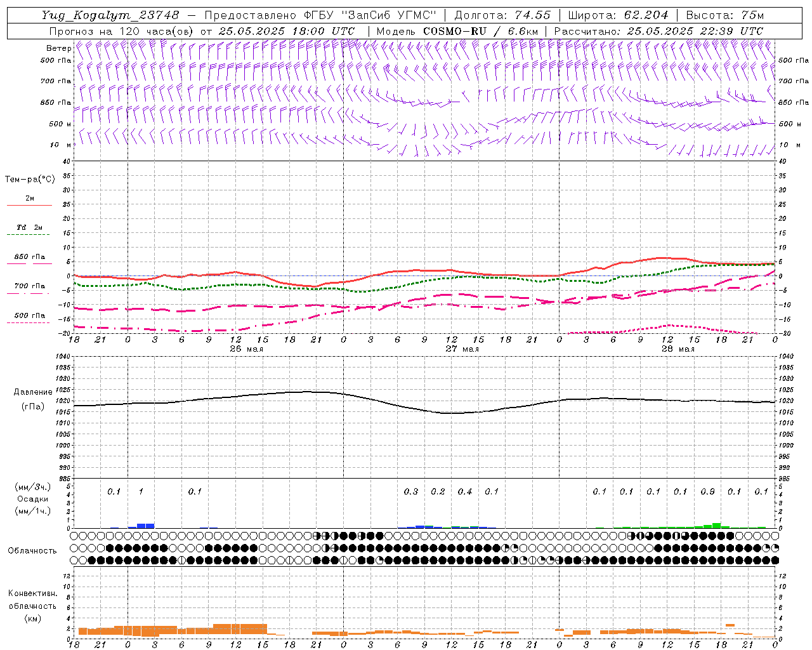Click the 0.4 precipitation value

click(465, 492)
